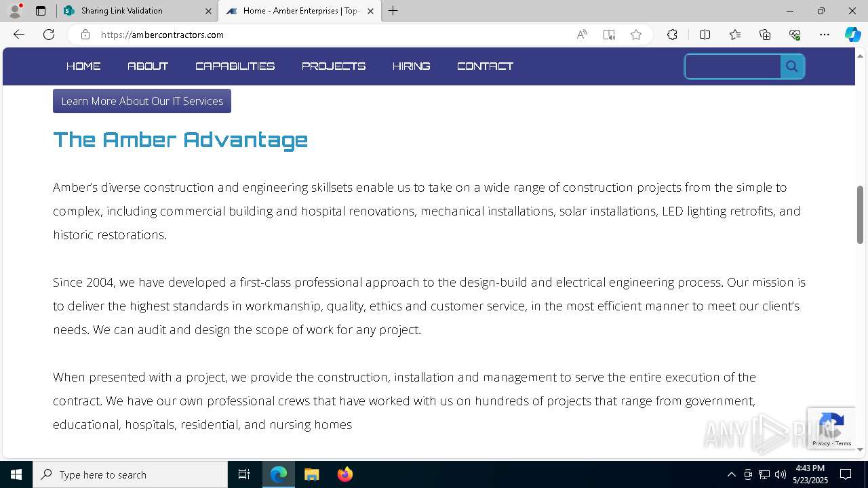Open the Windows Start menu
This screenshot has height=488, width=868.
[16, 474]
